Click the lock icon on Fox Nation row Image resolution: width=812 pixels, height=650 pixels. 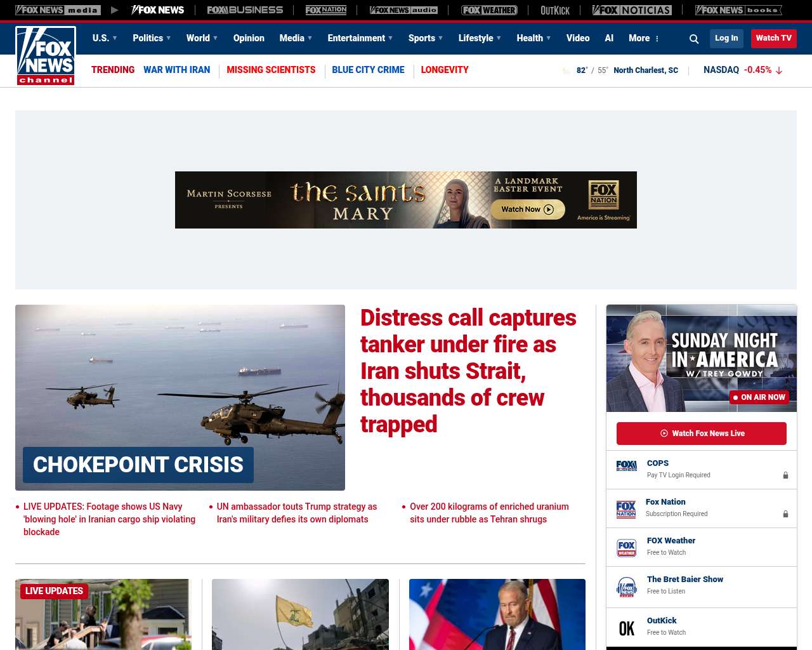(785, 514)
